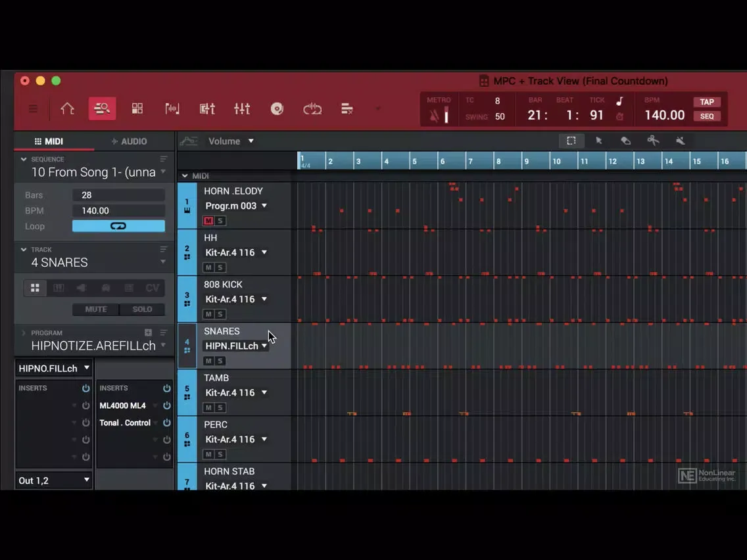Jump to bar 13 on timeline ruler
Image resolution: width=747 pixels, height=560 pixels.
click(x=640, y=162)
